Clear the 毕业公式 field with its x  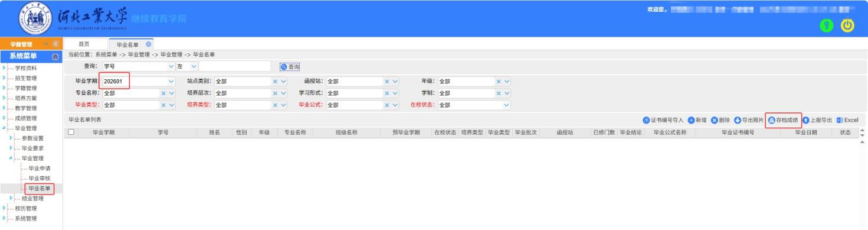(x=387, y=105)
